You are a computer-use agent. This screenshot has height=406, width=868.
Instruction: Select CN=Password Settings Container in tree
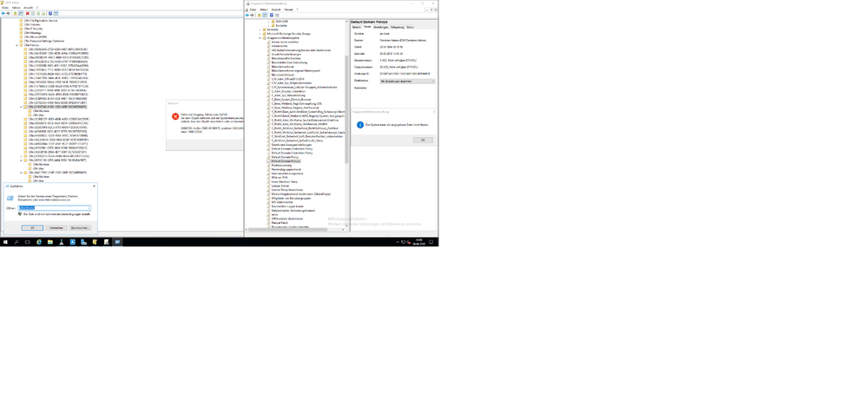click(x=45, y=41)
